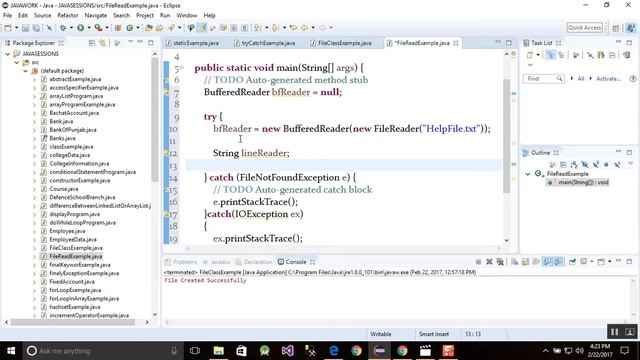
Task: Toggle Show Console on Standard Out change
Action: coord(547,262)
